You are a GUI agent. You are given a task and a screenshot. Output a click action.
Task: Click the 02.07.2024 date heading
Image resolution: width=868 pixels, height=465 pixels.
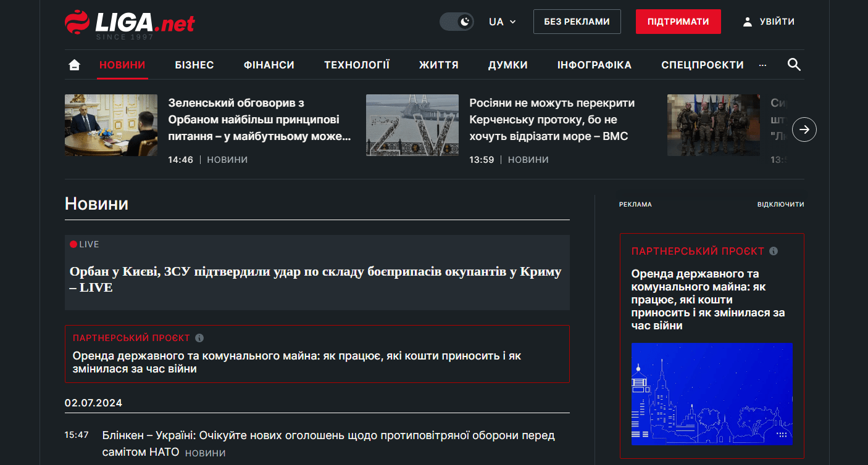tap(93, 403)
